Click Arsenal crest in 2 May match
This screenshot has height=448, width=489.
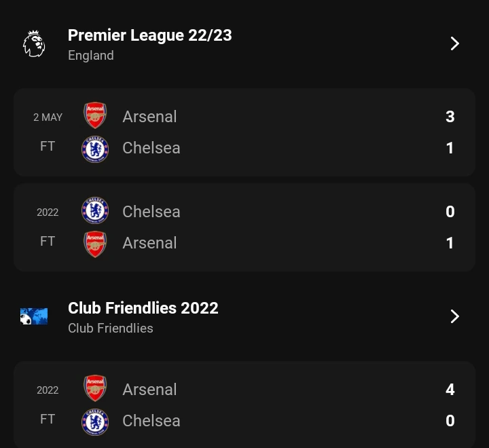95,115
